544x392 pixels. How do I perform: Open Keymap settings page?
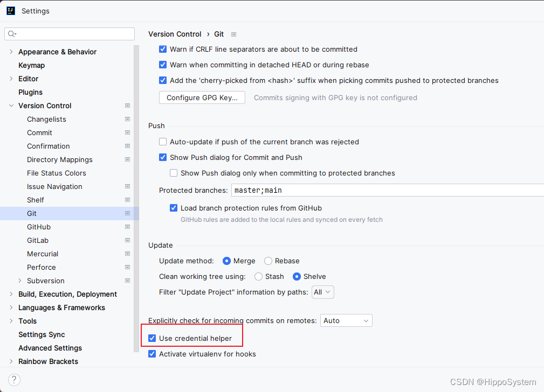[32, 65]
